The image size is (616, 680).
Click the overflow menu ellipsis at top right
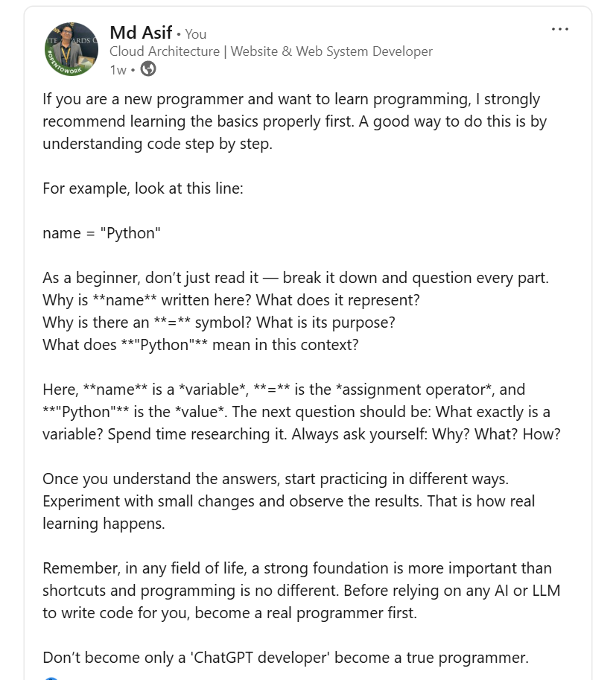(559, 29)
